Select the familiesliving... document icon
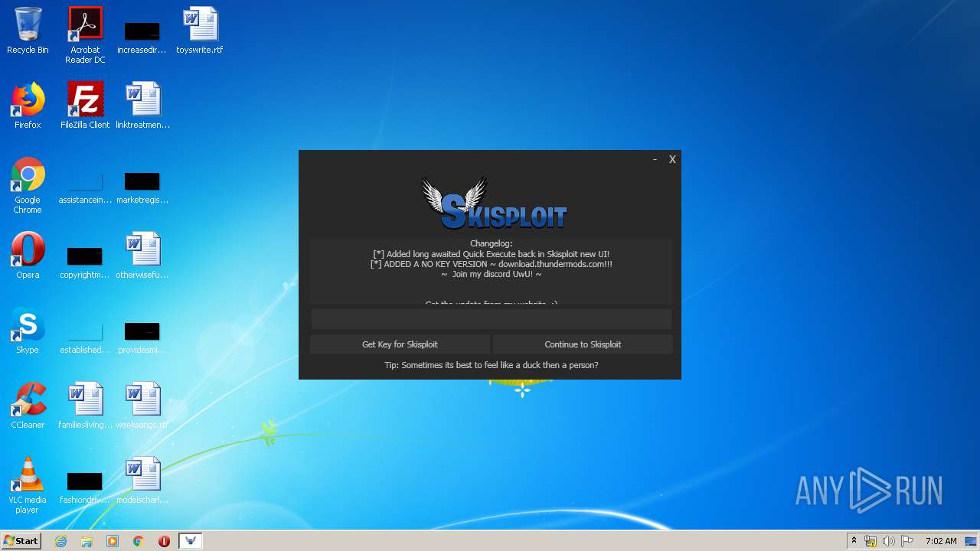Image resolution: width=980 pixels, height=551 pixels. coord(85,406)
